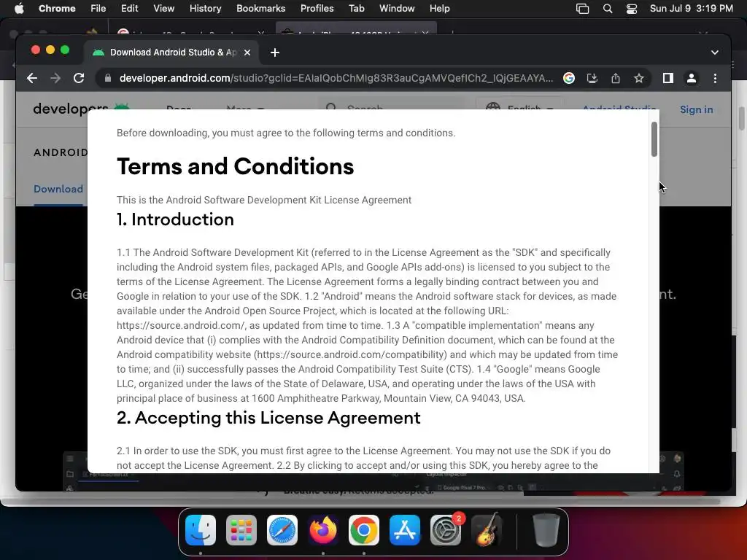Open the Chrome profile avatar
Image resolution: width=747 pixels, height=560 pixels.
[692, 78]
